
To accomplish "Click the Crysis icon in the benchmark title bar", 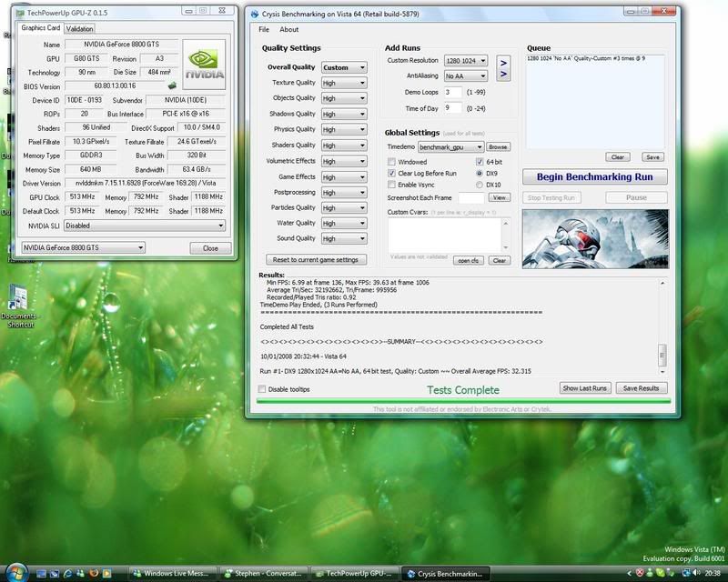I will (255, 14).
